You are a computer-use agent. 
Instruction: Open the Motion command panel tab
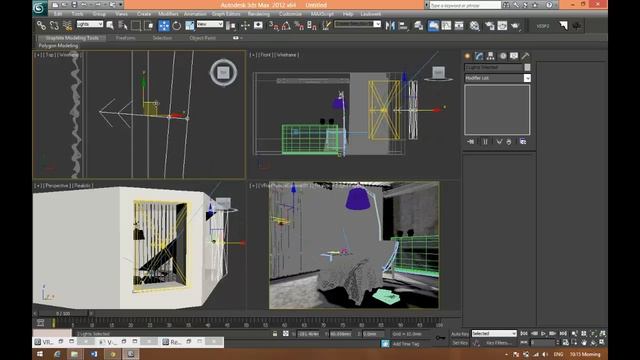pyautogui.click(x=503, y=56)
